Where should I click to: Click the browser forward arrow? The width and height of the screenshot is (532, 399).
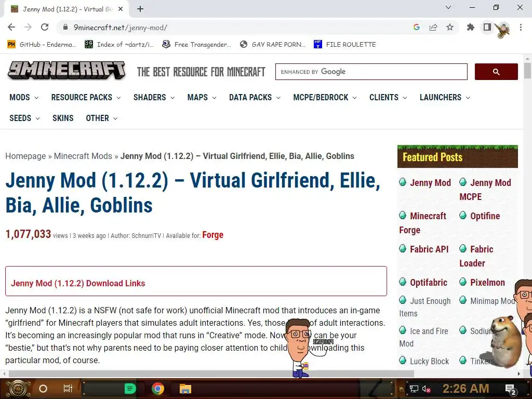[28, 27]
